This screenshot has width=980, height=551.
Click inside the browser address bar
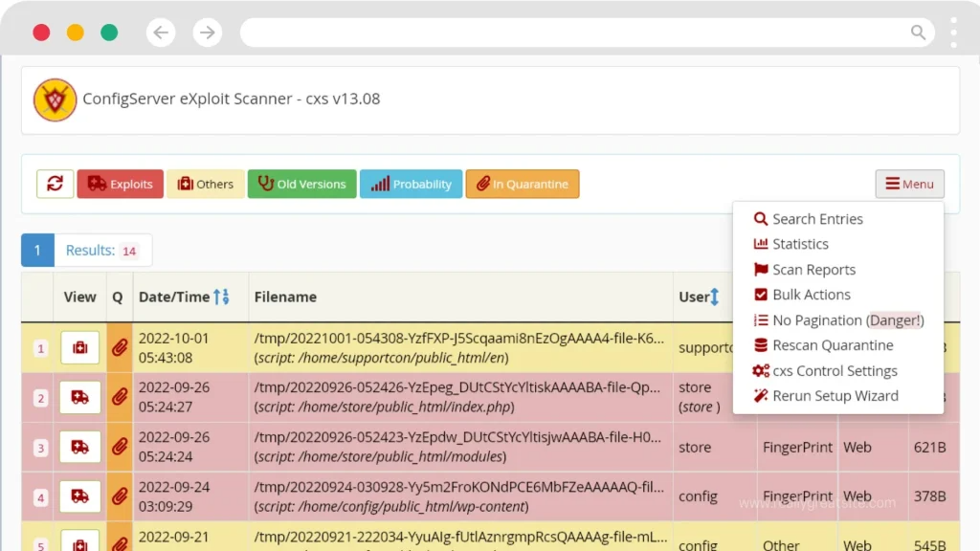(x=574, y=32)
